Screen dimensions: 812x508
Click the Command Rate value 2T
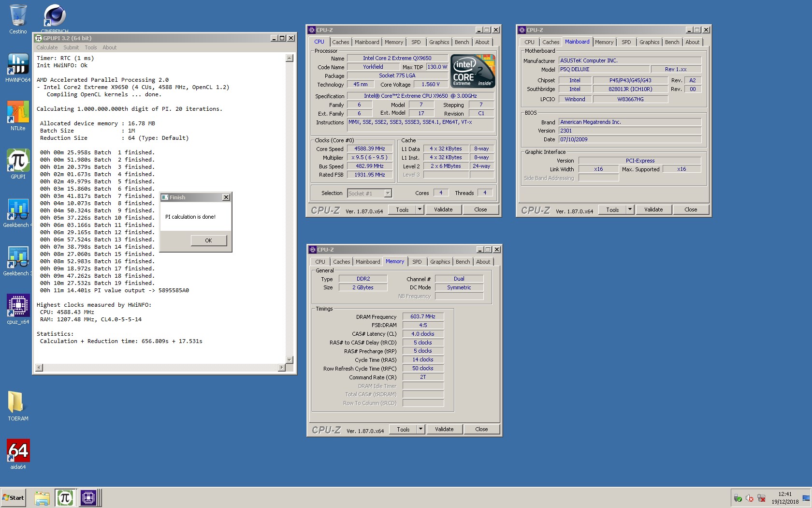pos(423,377)
